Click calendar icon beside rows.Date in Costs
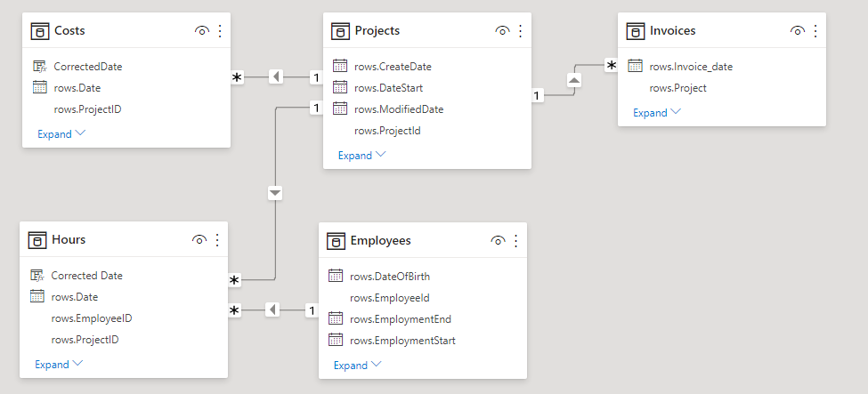Image resolution: width=868 pixels, height=394 pixels. (x=39, y=87)
